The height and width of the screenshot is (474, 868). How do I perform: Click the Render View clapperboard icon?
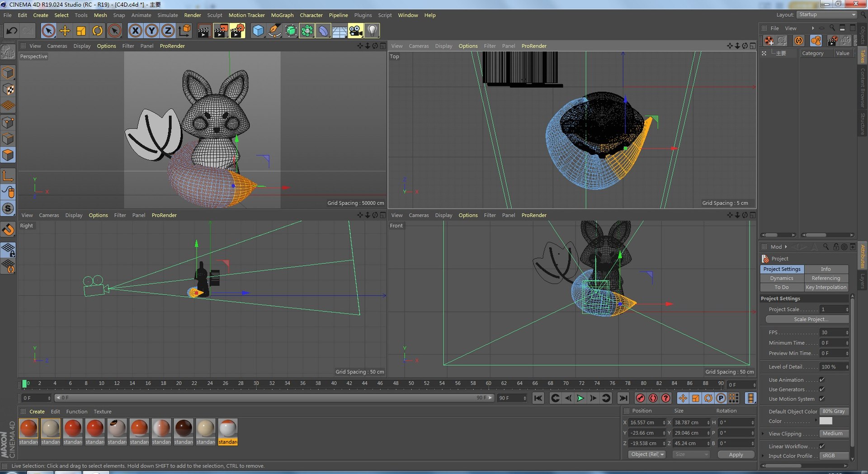pyautogui.click(x=203, y=31)
